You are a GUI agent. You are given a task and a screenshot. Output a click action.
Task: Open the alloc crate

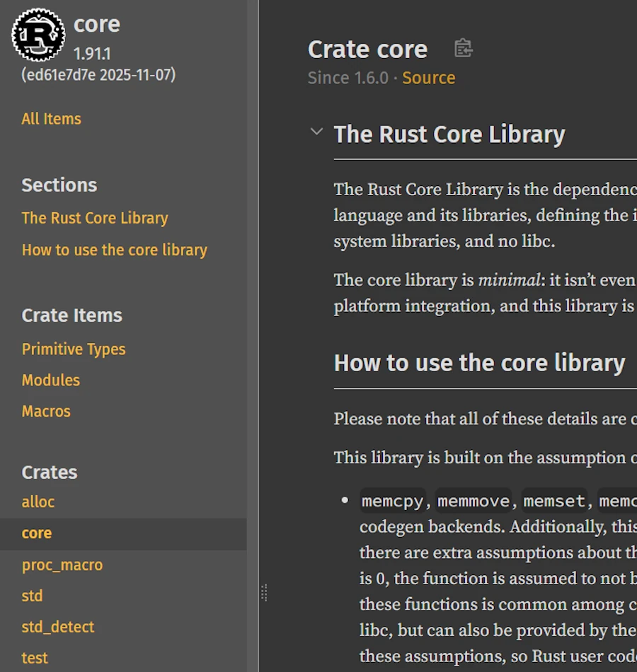click(38, 502)
